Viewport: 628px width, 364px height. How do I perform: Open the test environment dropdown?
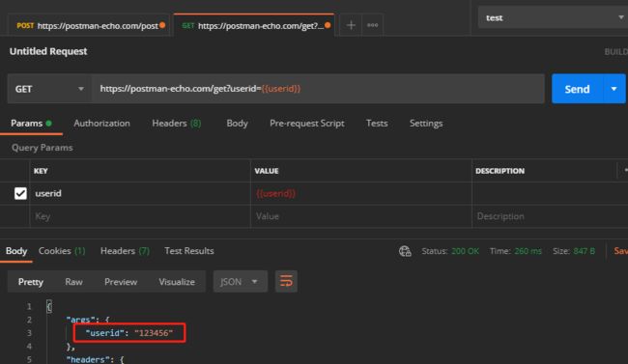click(554, 18)
